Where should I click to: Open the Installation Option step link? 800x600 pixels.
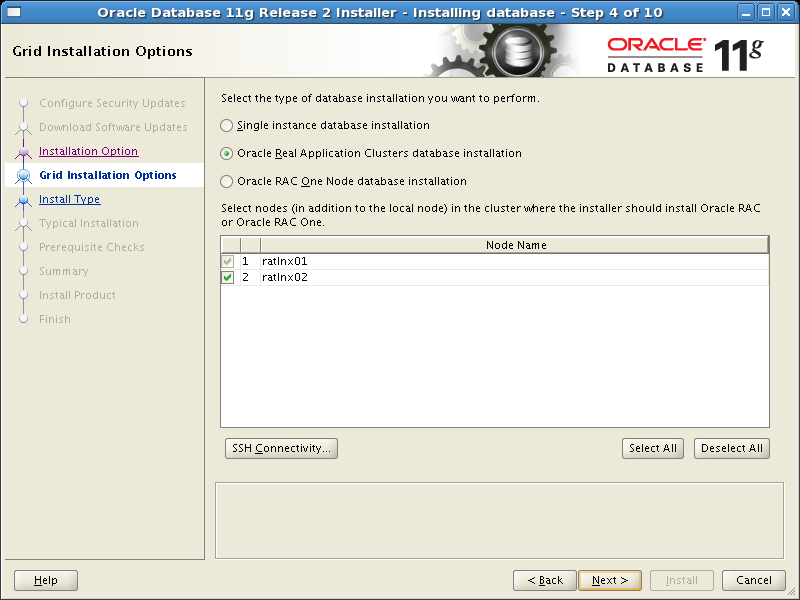point(88,152)
